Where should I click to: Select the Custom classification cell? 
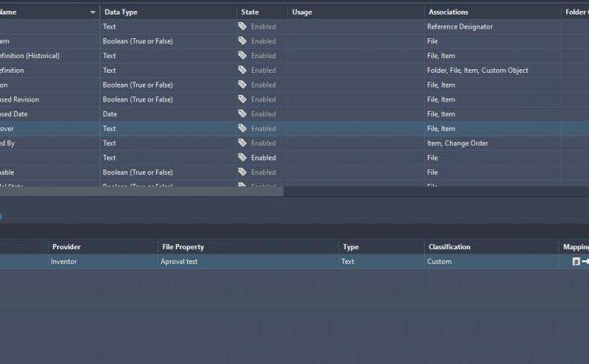[x=440, y=262]
